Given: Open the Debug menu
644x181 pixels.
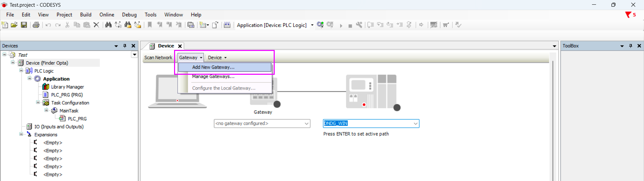Looking at the screenshot, I should click(x=129, y=15).
